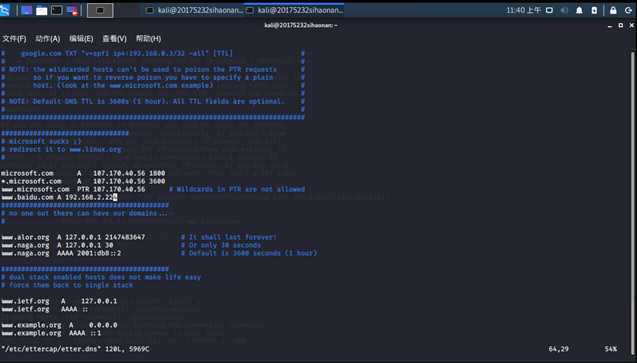Open the 查看(V) menu

tap(114, 39)
